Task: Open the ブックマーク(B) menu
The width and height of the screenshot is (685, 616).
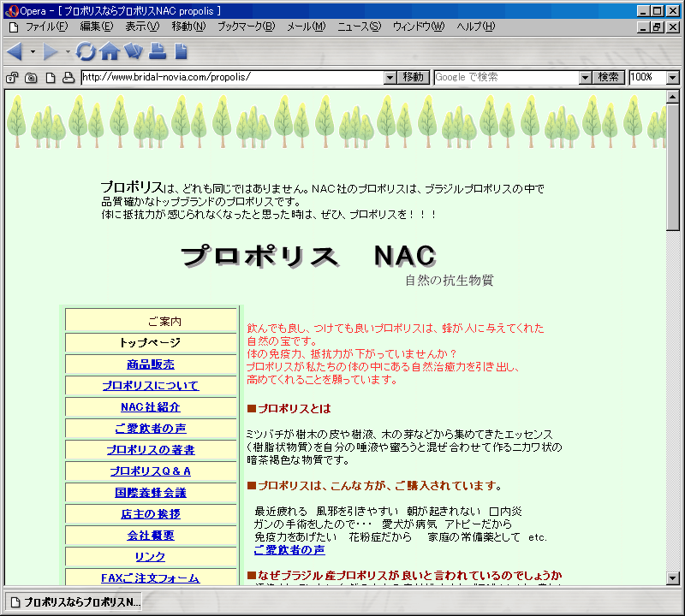Action: (247, 27)
